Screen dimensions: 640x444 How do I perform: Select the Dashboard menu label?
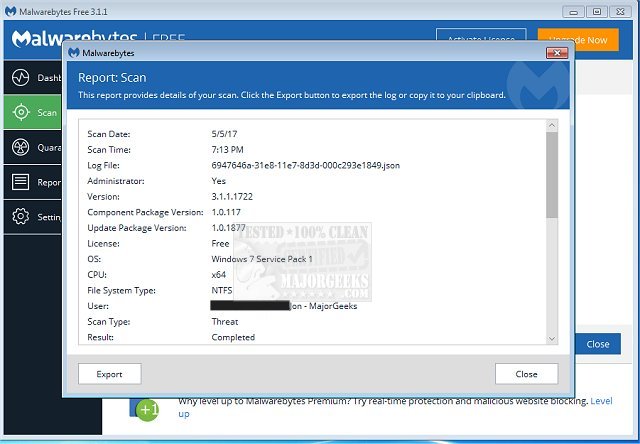pos(49,78)
